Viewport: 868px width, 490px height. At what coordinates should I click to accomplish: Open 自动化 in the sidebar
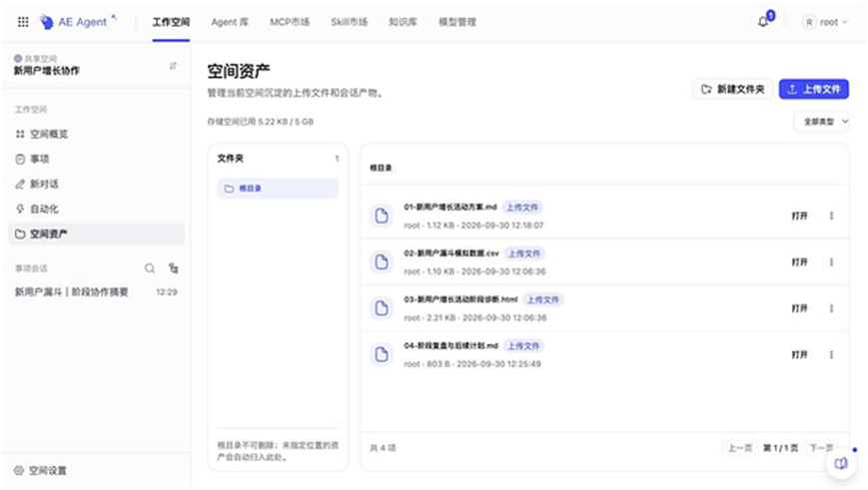(96, 209)
